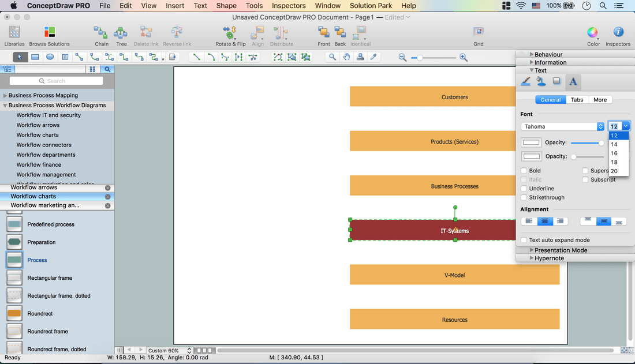Screen dimensions: 635x364
Task: Select the stamp tool
Action: pos(360,57)
